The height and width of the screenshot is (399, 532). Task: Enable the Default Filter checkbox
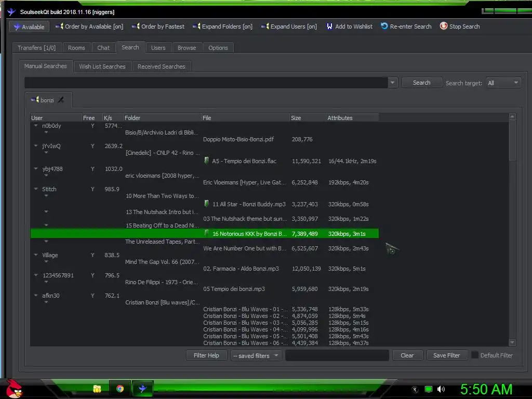(475, 355)
